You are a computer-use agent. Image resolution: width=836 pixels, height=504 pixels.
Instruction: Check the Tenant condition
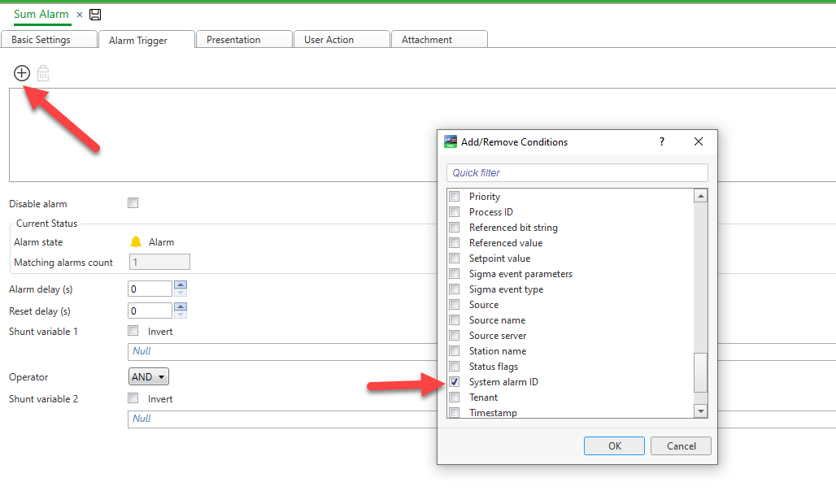(x=455, y=397)
